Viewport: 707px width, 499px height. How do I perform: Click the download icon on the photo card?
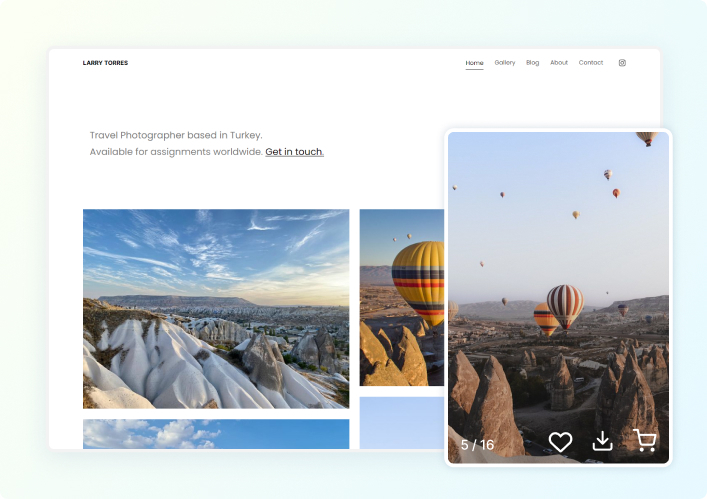pos(602,441)
